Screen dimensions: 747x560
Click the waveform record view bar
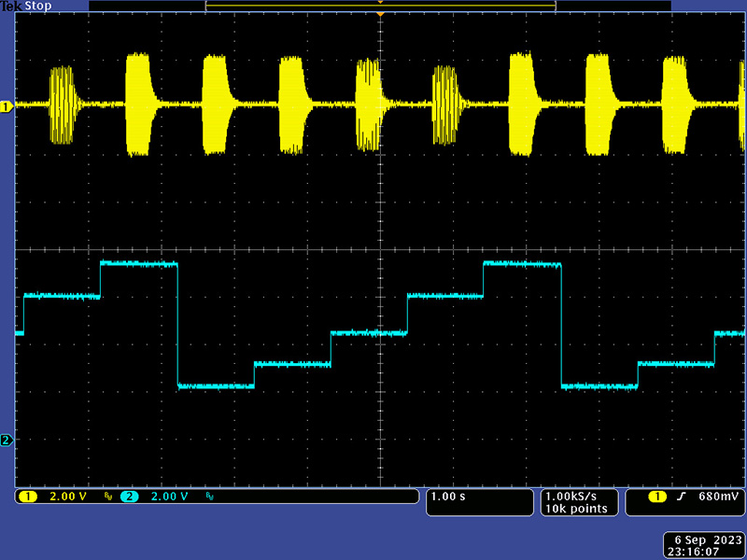pyautogui.click(x=380, y=6)
